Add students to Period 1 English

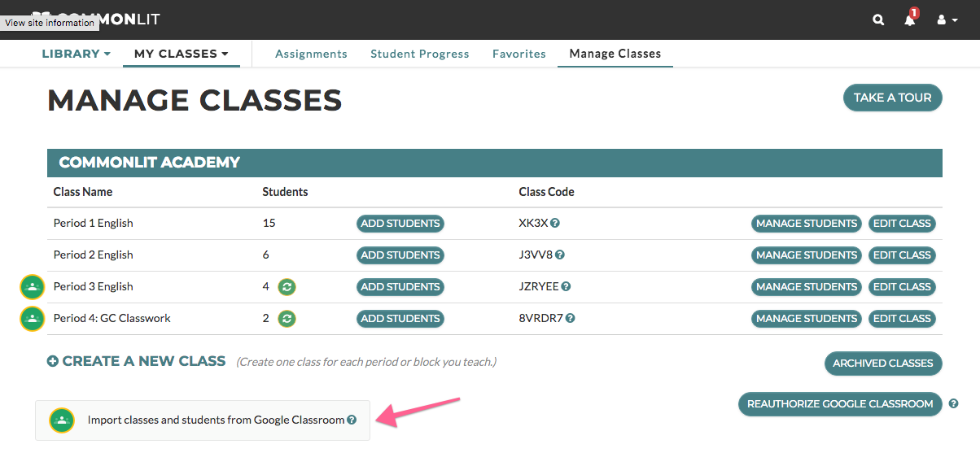(400, 223)
